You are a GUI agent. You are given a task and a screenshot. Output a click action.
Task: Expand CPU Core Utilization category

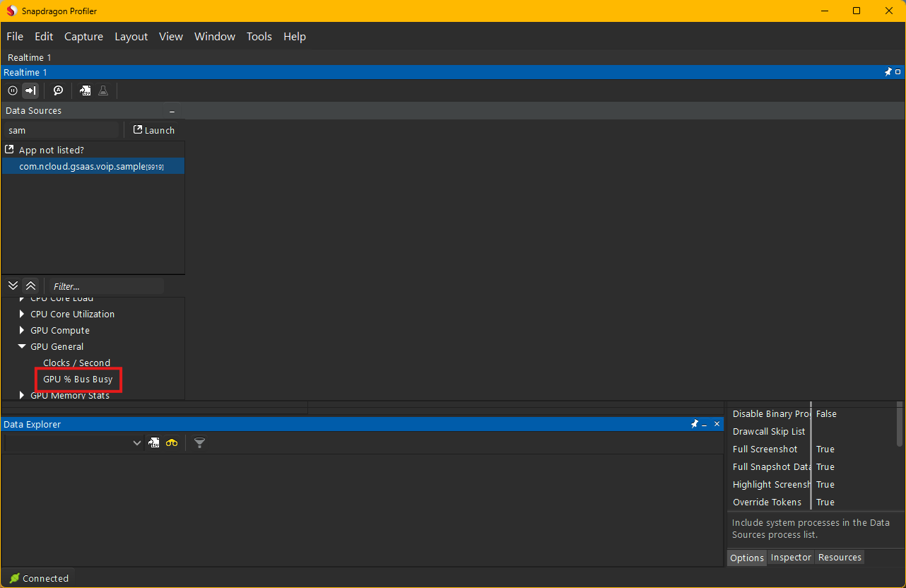(22, 314)
